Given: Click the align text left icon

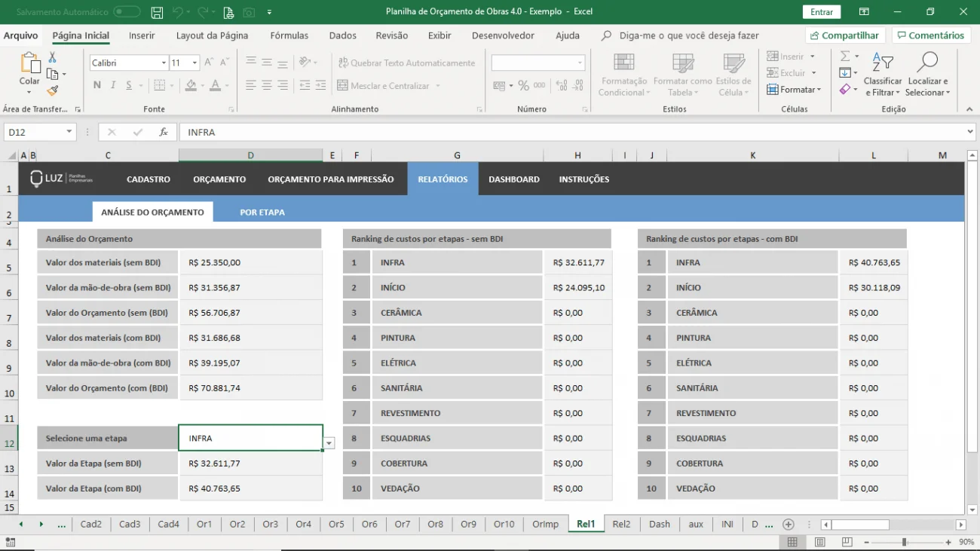Looking at the screenshot, I should [x=251, y=85].
